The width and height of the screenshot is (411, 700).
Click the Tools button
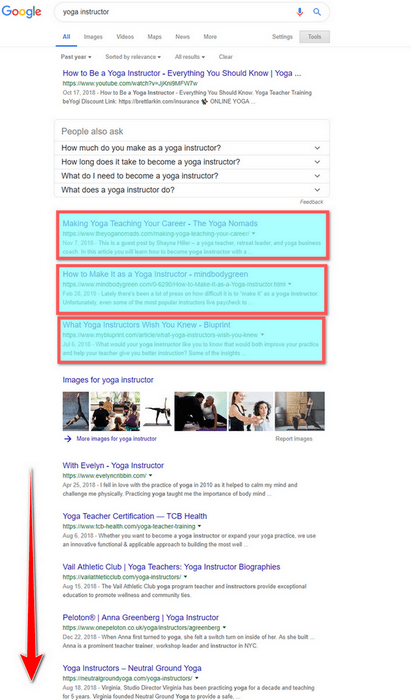point(315,37)
